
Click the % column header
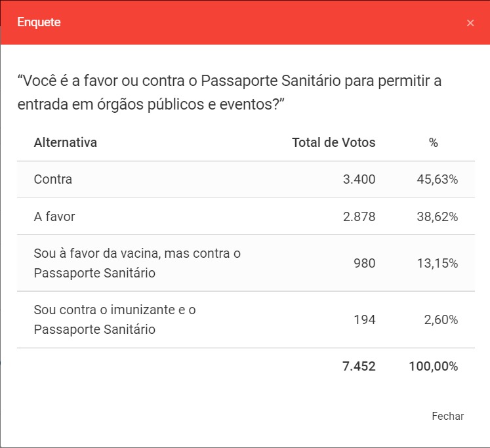tap(433, 142)
